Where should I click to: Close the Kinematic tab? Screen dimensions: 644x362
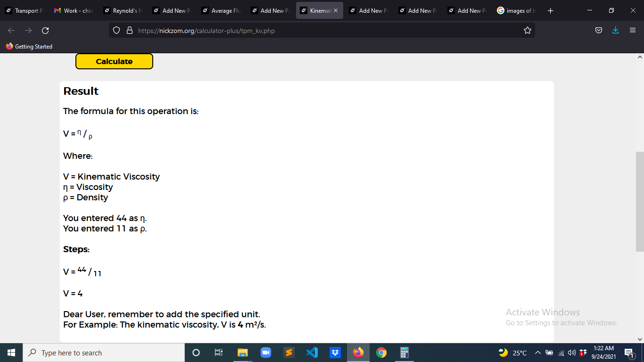pyautogui.click(x=336, y=10)
